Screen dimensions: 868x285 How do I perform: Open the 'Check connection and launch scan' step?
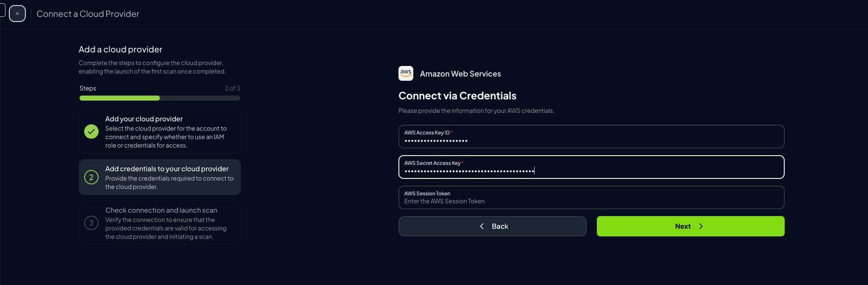(159, 223)
